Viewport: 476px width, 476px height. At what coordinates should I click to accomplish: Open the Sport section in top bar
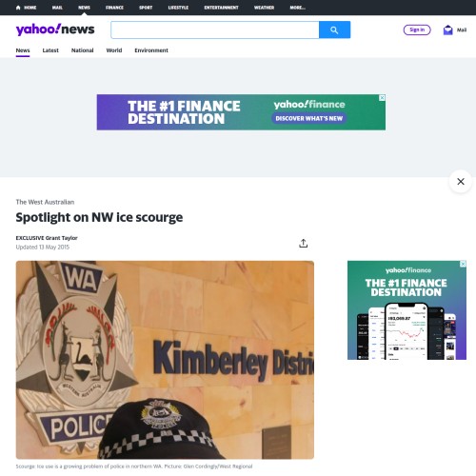(x=146, y=8)
